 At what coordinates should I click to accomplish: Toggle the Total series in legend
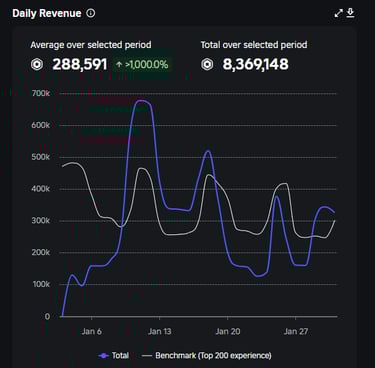pos(114,356)
